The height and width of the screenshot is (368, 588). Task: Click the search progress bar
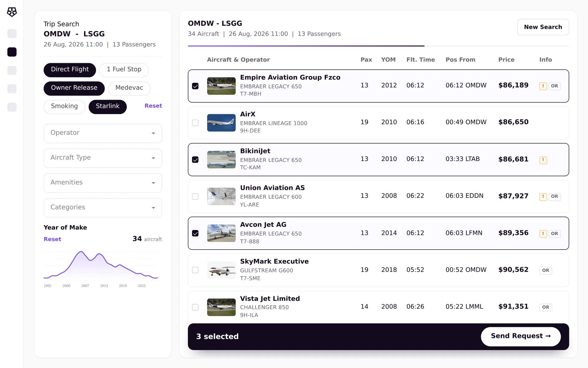coord(378,46)
